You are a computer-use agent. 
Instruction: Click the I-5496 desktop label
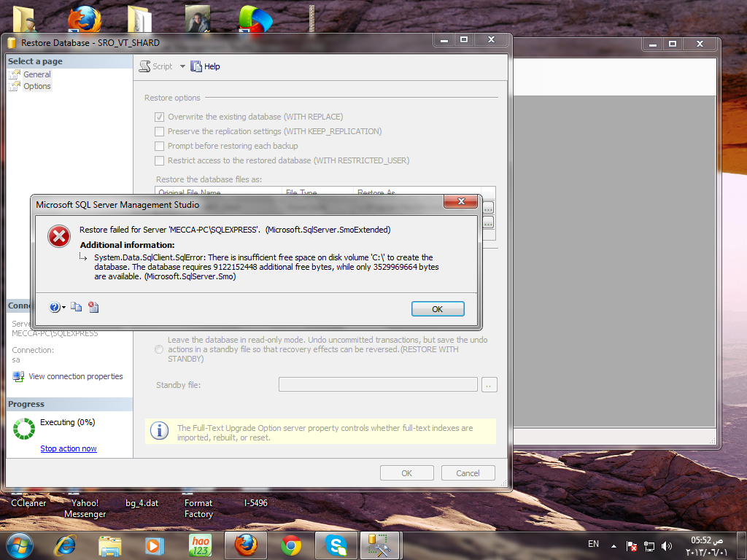pos(256,503)
